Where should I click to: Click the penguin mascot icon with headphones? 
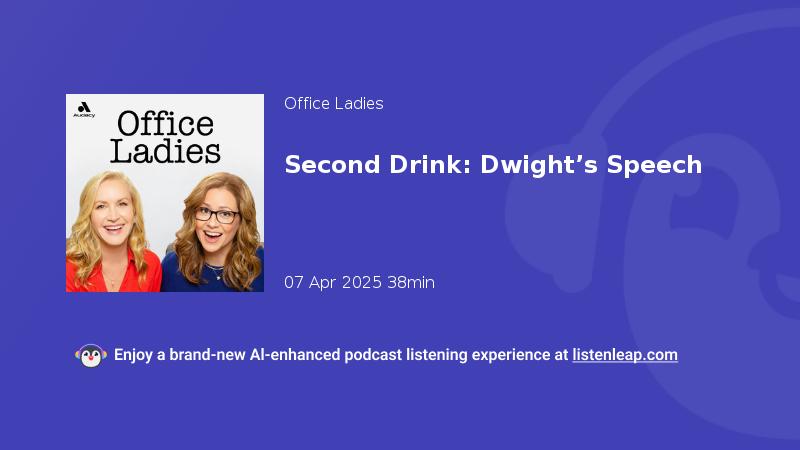(x=91, y=356)
